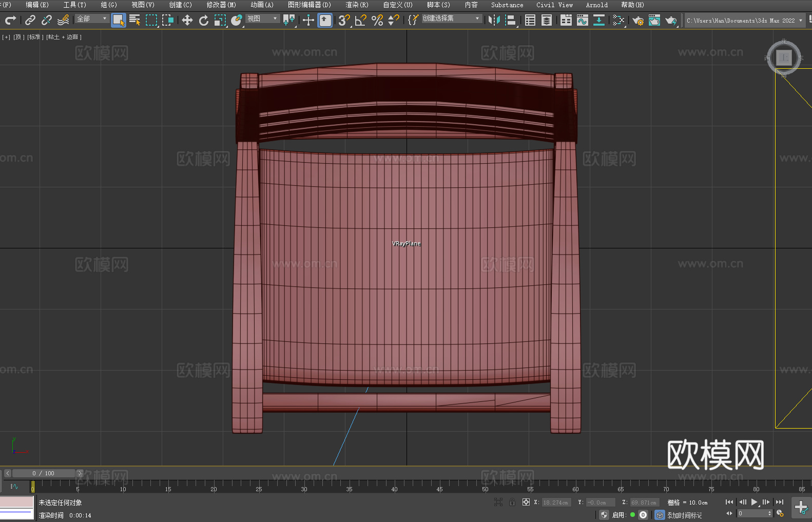Image resolution: width=812 pixels, height=522 pixels.
Task: Activate the Select Object tool
Action: [x=119, y=20]
